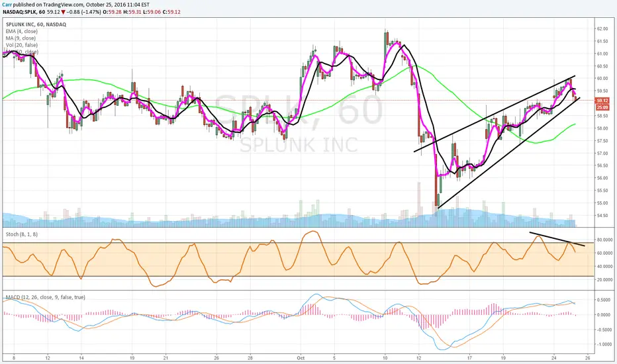This screenshot has width=617, height=364.
Task: Click the Stoch '20.0000' axis label
Action: coord(604,280)
